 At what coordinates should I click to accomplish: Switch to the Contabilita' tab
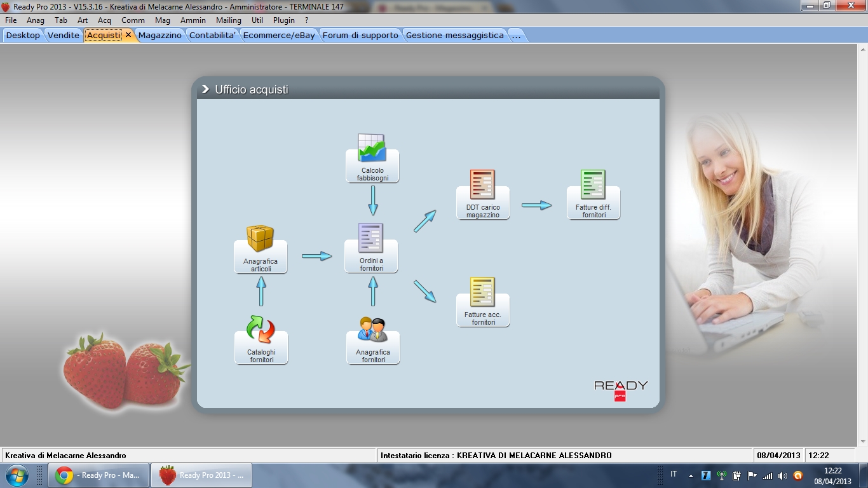tap(213, 35)
